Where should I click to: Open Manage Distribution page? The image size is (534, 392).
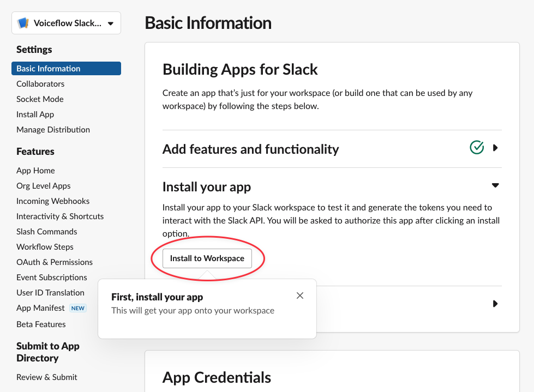(x=53, y=130)
